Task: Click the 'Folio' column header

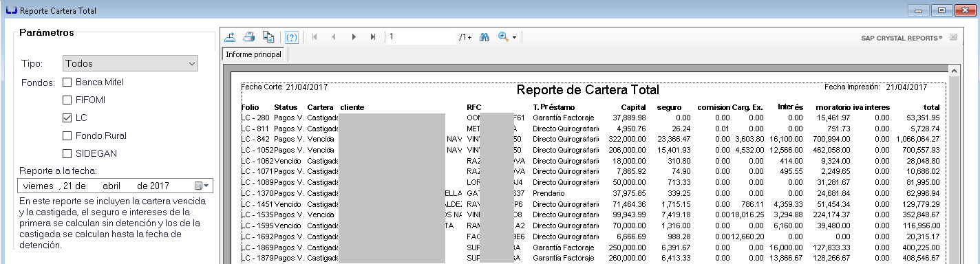Action: 250,107
